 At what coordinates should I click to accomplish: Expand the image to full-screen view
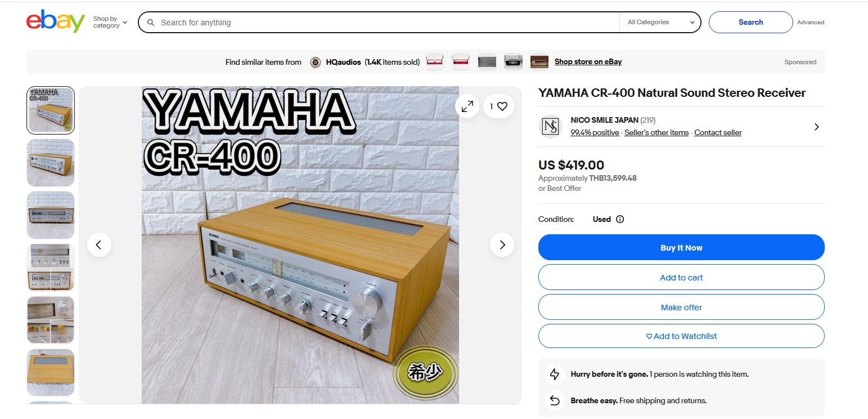coord(467,106)
